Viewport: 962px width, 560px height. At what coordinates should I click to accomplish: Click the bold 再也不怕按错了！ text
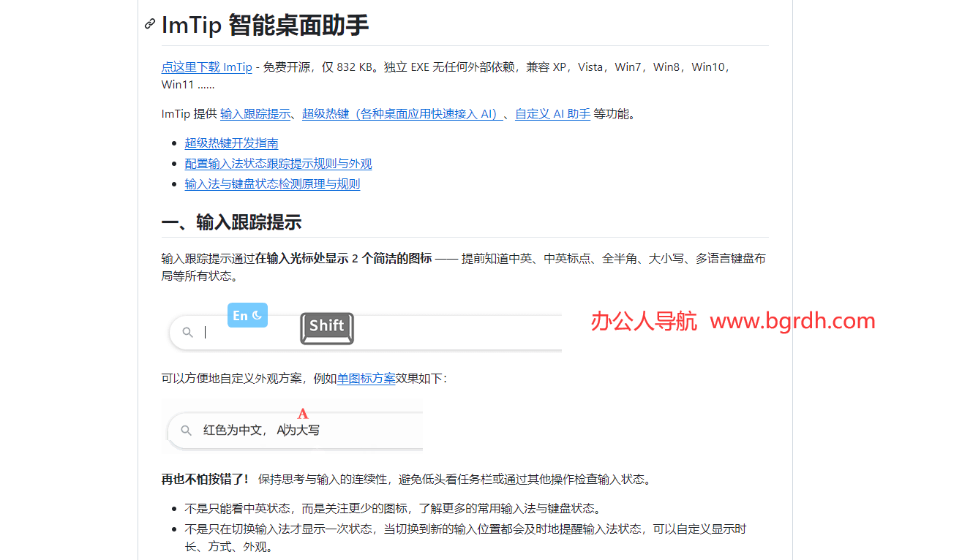tap(205, 480)
